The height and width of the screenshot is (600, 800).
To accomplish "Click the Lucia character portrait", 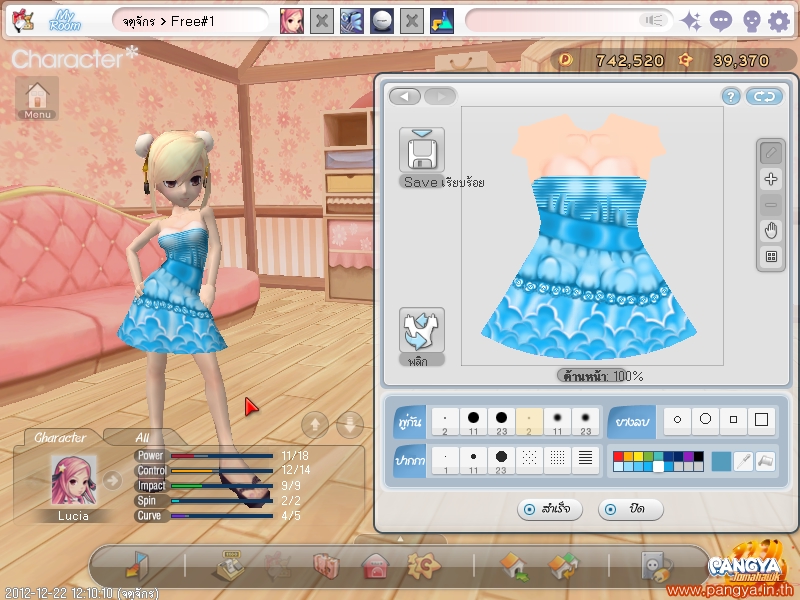I will click(x=73, y=481).
